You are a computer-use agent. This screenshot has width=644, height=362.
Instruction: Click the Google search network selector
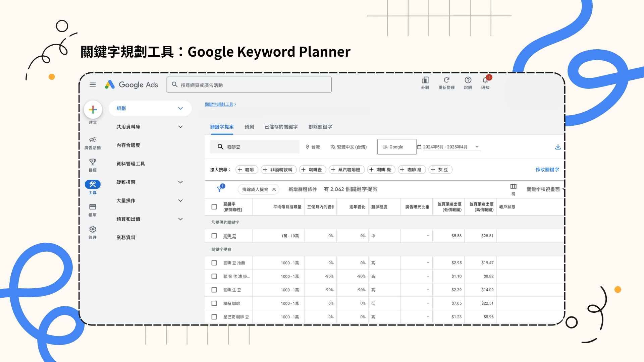point(397,147)
